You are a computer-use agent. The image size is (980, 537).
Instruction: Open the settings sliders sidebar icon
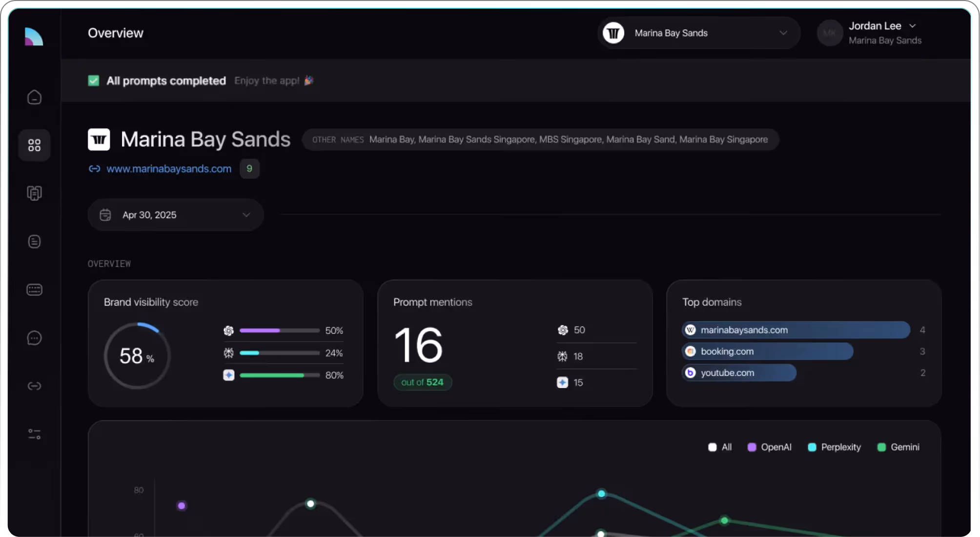pyautogui.click(x=34, y=434)
